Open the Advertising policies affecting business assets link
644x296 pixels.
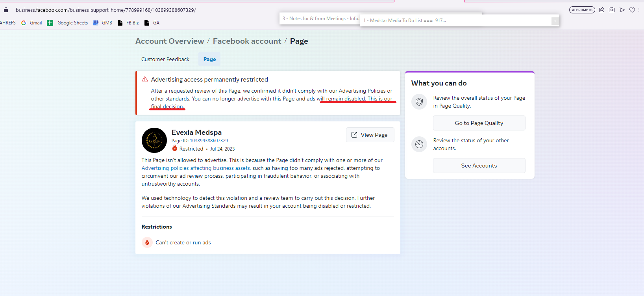pos(196,168)
